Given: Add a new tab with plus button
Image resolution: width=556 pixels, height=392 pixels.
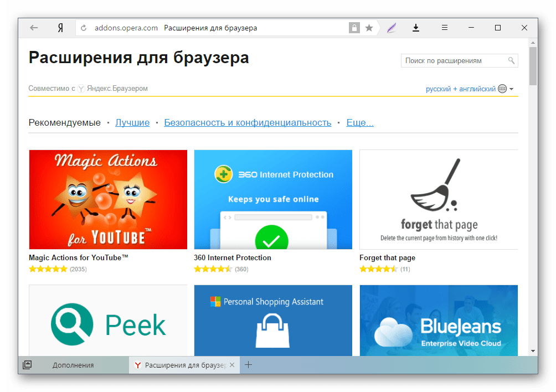Looking at the screenshot, I should coord(249,365).
